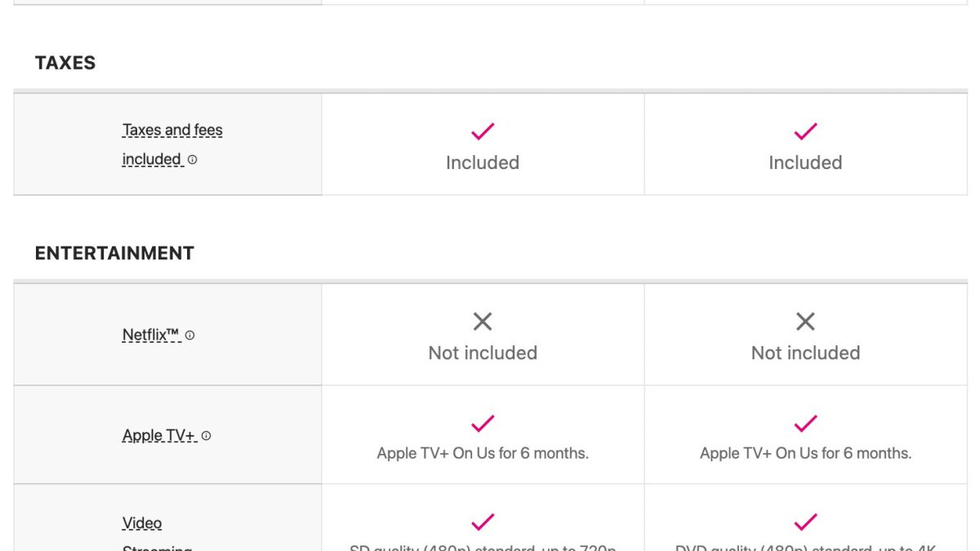
Task: Open the Apple TV+ feature link
Action: (158, 436)
